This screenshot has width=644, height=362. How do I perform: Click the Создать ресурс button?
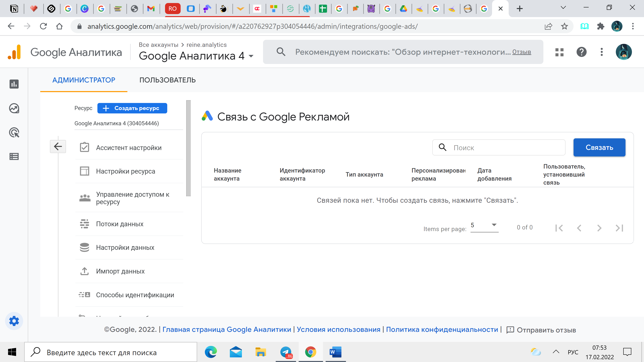click(132, 108)
